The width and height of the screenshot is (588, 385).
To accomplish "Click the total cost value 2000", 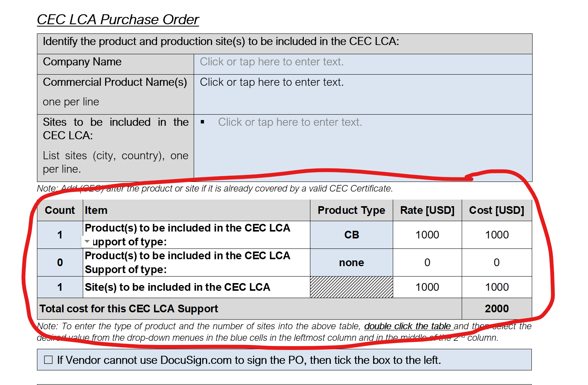I will click(496, 309).
